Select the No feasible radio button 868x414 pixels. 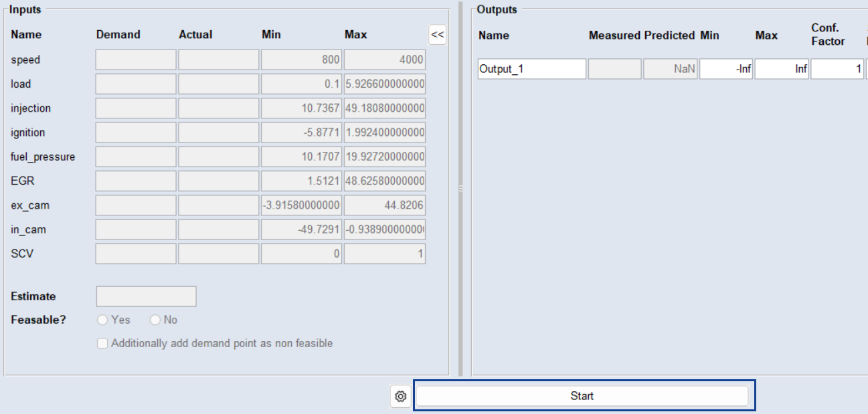point(155,320)
